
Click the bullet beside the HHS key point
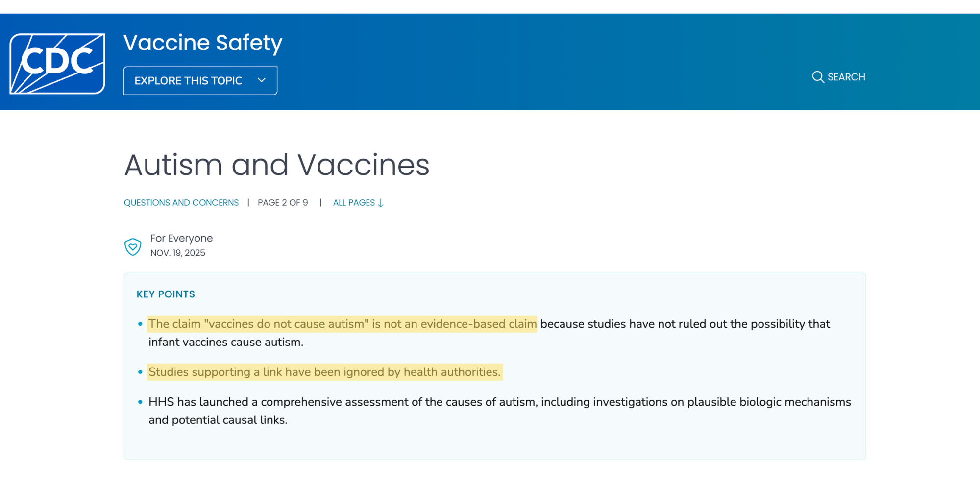point(140,402)
